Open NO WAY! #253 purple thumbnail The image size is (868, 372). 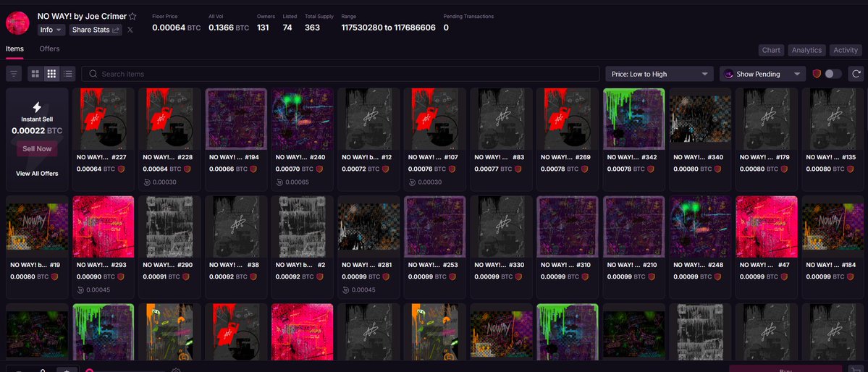point(435,227)
